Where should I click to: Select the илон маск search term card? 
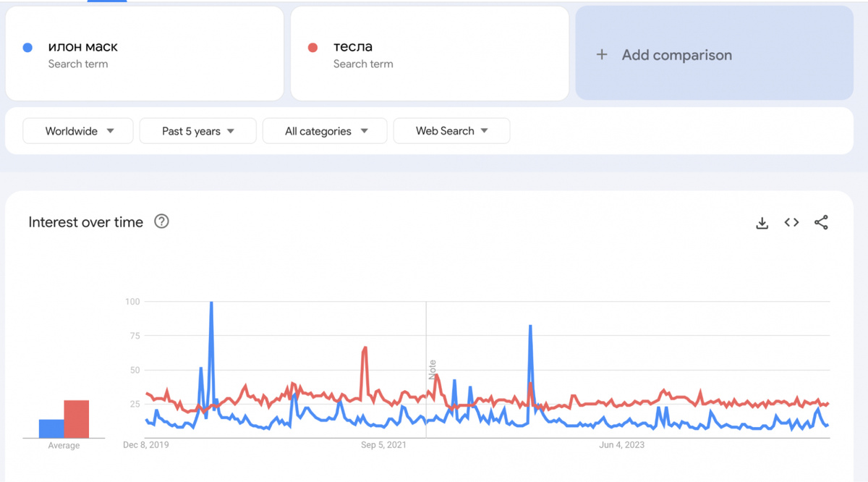pos(144,53)
